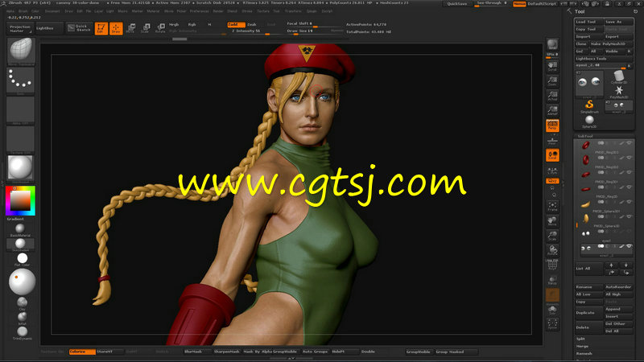Click the Frame icon in right shelf
The height and width of the screenshot is (362, 644).
click(552, 207)
